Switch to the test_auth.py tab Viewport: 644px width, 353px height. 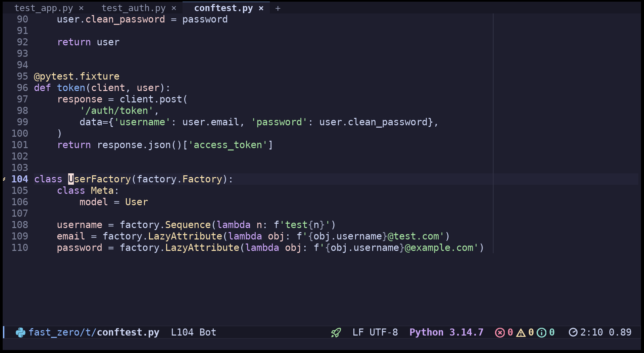(x=134, y=8)
